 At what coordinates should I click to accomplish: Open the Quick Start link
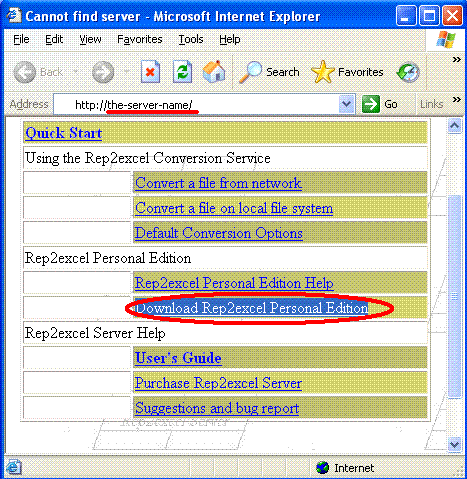pyautogui.click(x=64, y=133)
